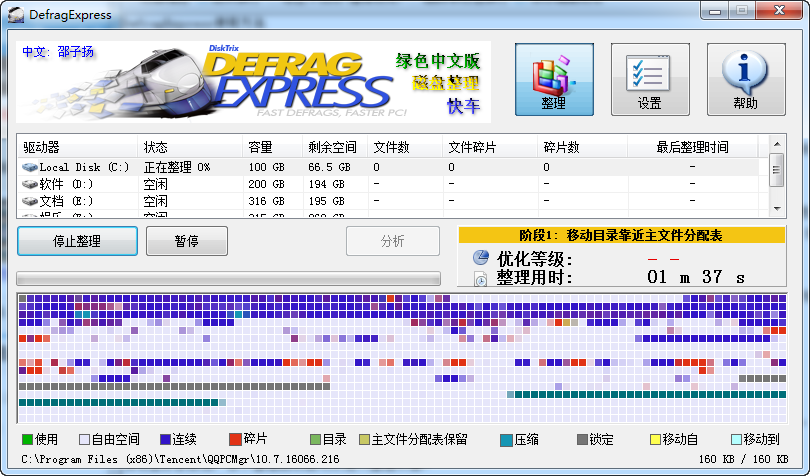Click 空闲 status of 文档 (E:)
The image size is (810, 476).
click(x=155, y=201)
